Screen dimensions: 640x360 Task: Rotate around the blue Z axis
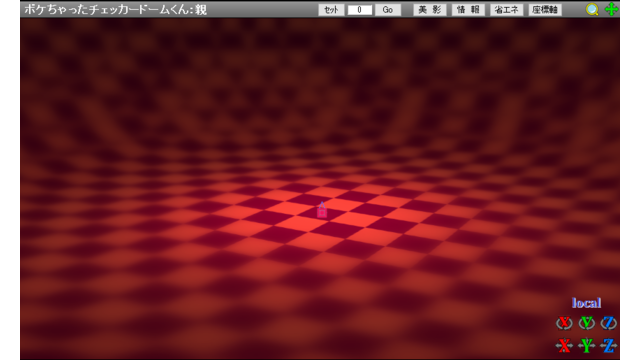(x=609, y=323)
